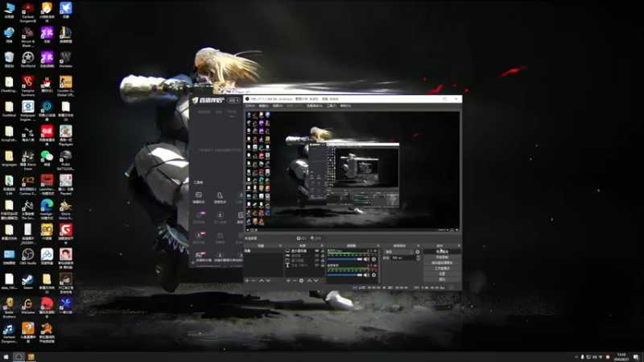The height and width of the screenshot is (362, 644).
Task: Click OBS icon in Windows taskbar
Action: (19, 356)
